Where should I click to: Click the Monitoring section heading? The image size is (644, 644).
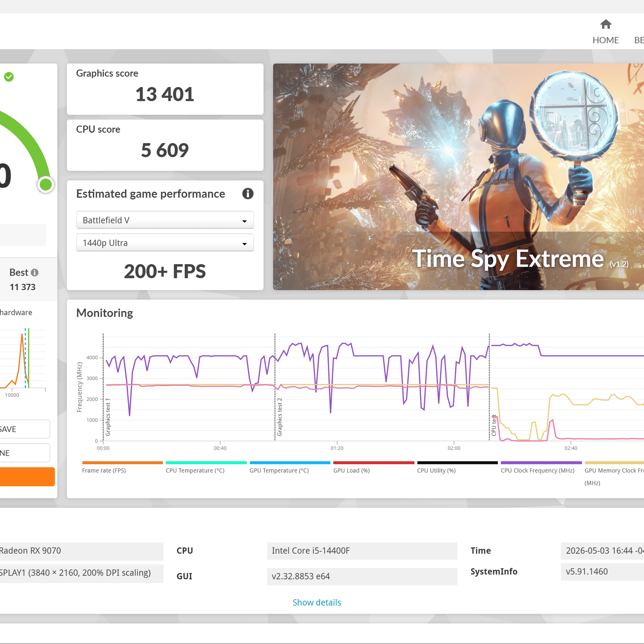coord(104,313)
